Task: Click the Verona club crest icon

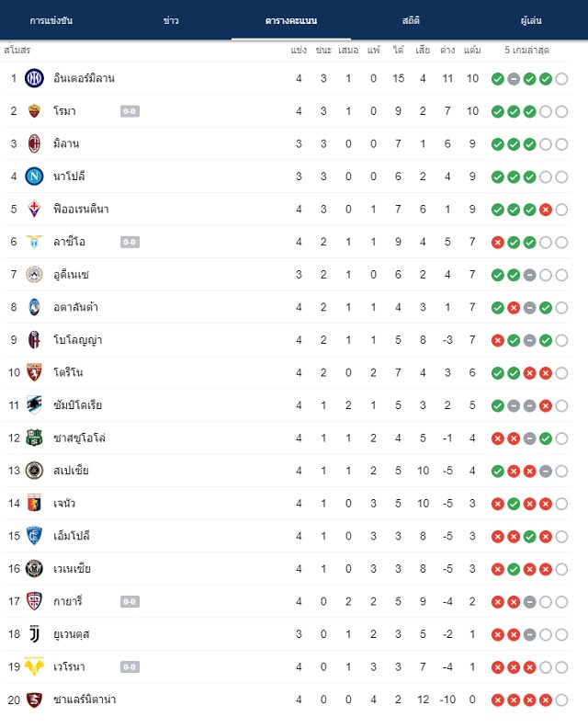Action: point(34,666)
